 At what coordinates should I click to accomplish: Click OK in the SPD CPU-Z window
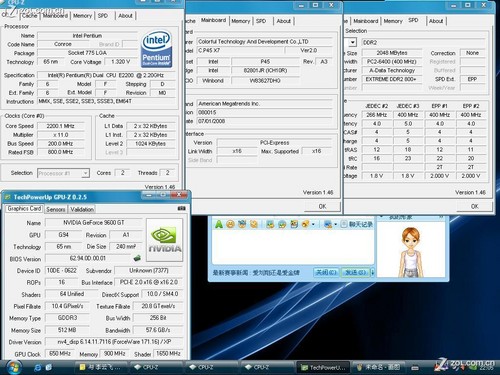(475, 206)
